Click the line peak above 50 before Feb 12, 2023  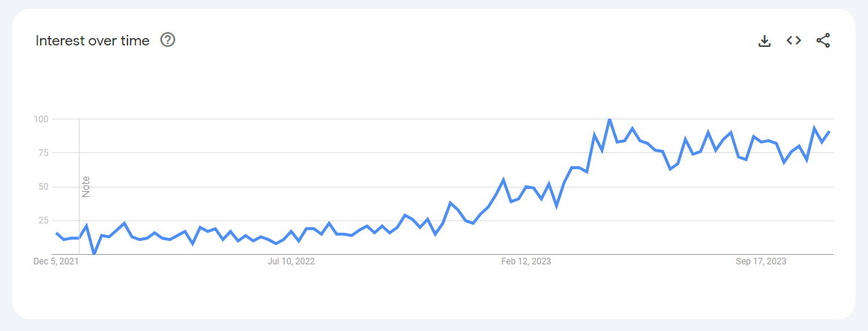pos(504,179)
